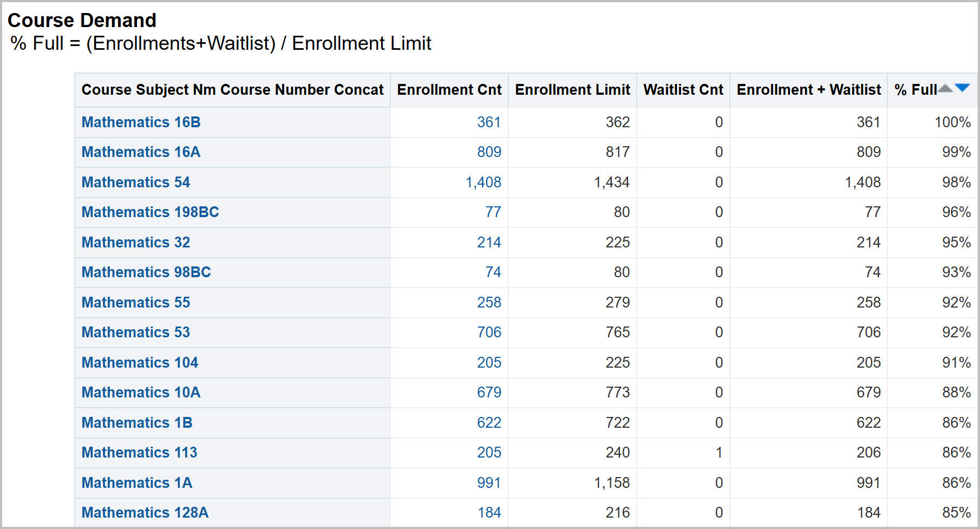Drill into enrollment count 809 for Mathematics 16A
This screenshot has height=529, width=980.
click(x=489, y=152)
